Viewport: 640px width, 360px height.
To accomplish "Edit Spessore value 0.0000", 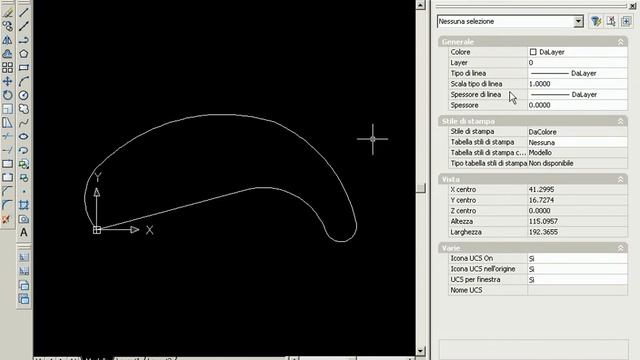I will (x=578, y=105).
